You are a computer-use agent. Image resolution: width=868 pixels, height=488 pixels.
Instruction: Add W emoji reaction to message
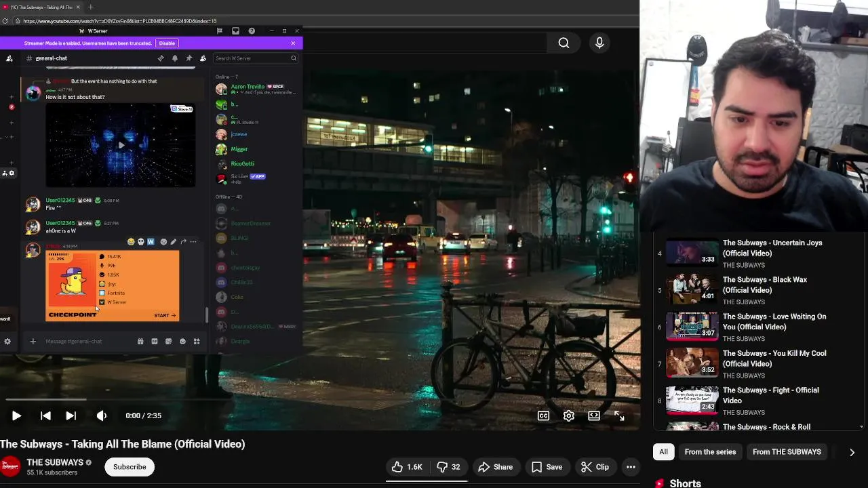tap(151, 242)
